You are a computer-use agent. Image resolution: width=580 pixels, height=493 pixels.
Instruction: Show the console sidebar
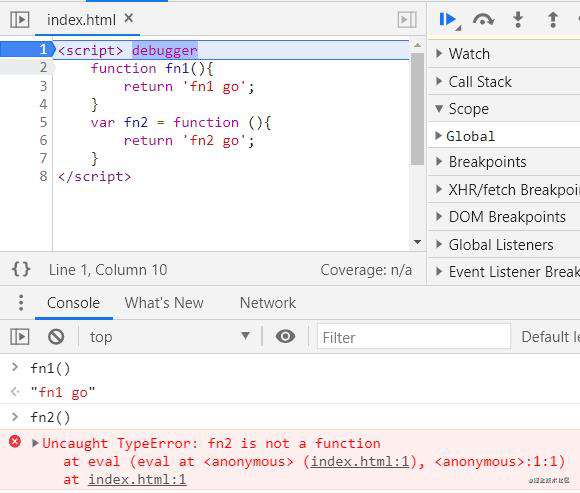point(19,337)
